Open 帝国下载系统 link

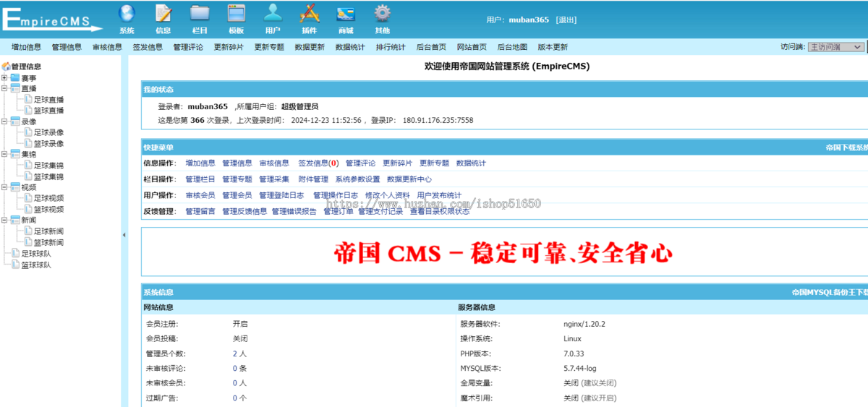(x=847, y=147)
